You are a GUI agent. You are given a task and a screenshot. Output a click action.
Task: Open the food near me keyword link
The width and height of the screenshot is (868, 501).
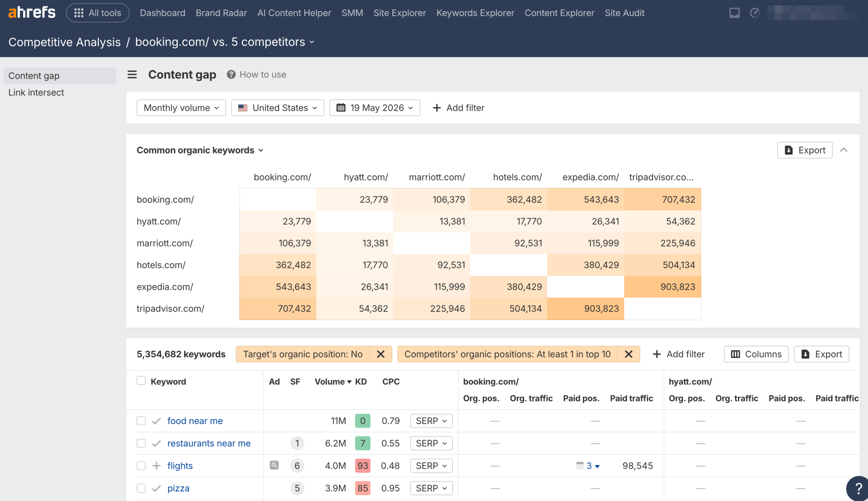coord(195,421)
